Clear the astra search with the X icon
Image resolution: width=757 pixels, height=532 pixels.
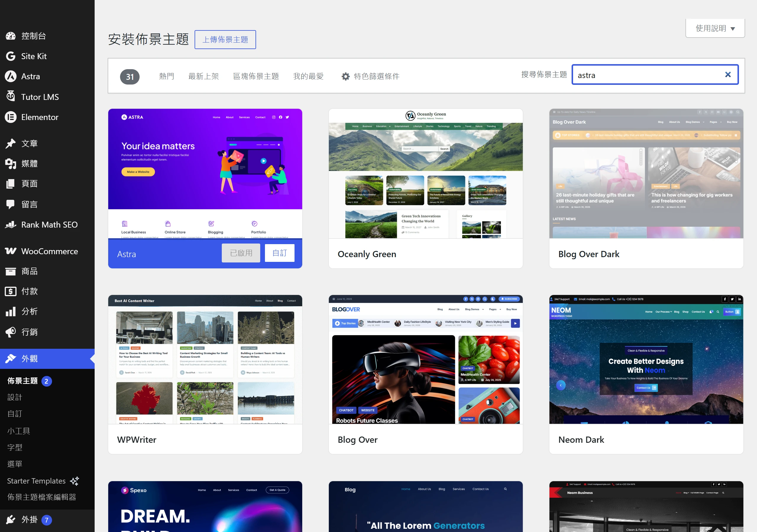[x=728, y=75]
